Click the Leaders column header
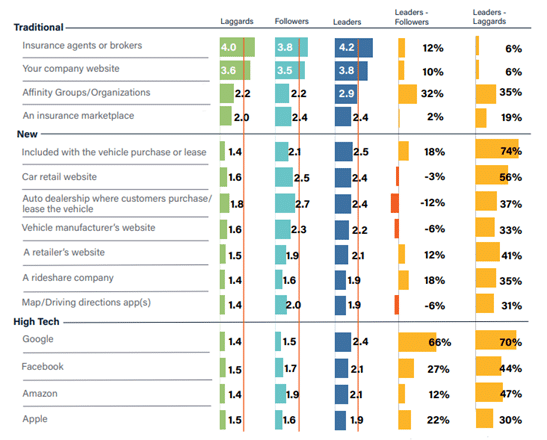The image size is (547, 440). tap(347, 22)
